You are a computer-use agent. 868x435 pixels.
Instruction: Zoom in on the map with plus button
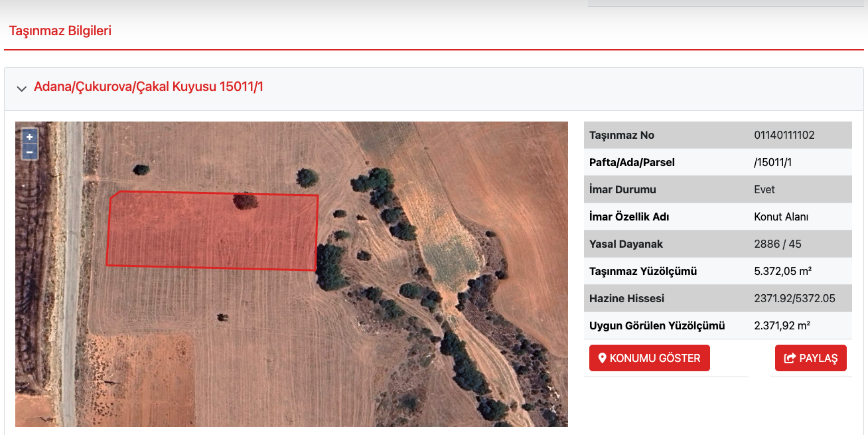tap(30, 137)
